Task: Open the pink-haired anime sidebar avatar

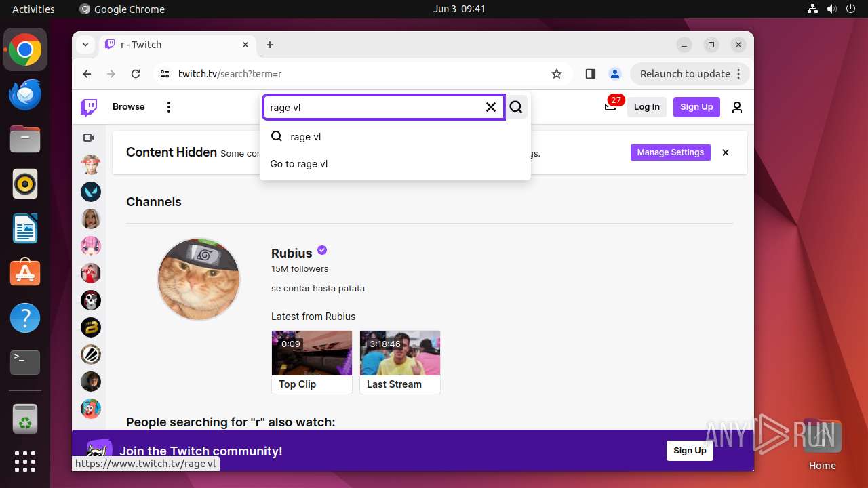Action: pyautogui.click(x=91, y=246)
